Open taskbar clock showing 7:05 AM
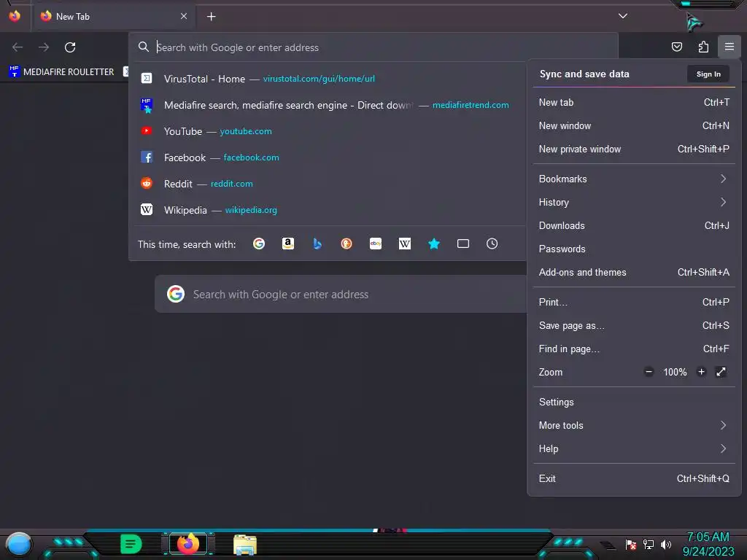Image resolution: width=747 pixels, height=560 pixels. (x=708, y=544)
